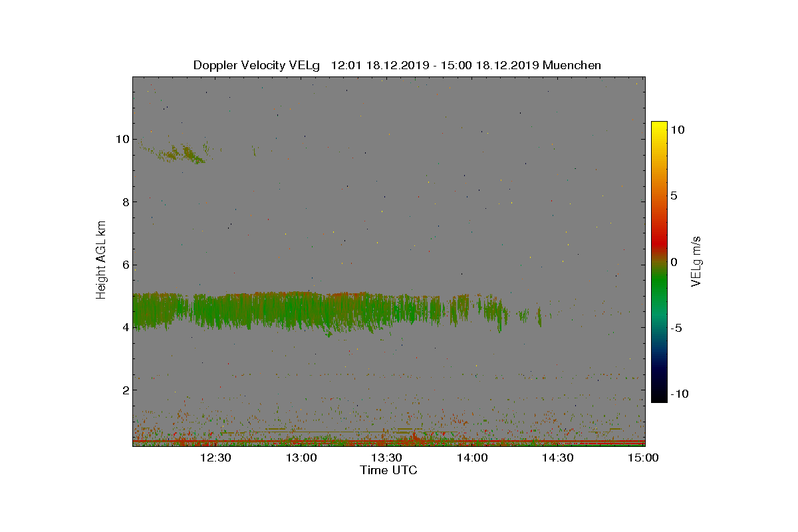The height and width of the screenshot is (532, 798).
Task: Pick the yellow top of the colorbar
Action: coord(659,126)
